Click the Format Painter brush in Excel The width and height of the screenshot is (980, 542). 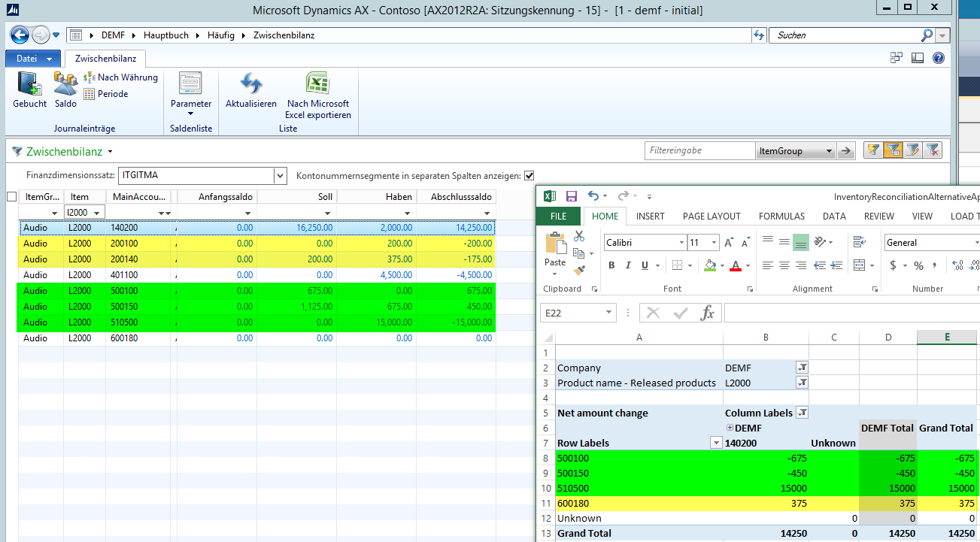tap(579, 270)
